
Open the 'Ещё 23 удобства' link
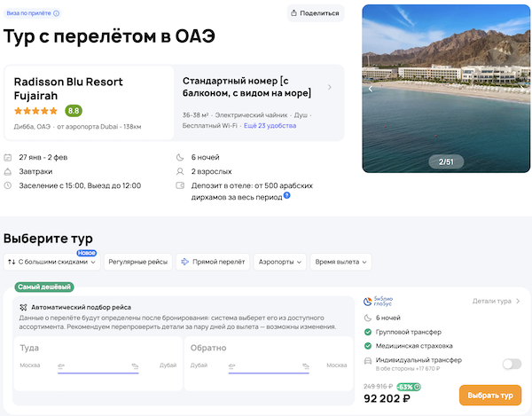click(x=269, y=127)
